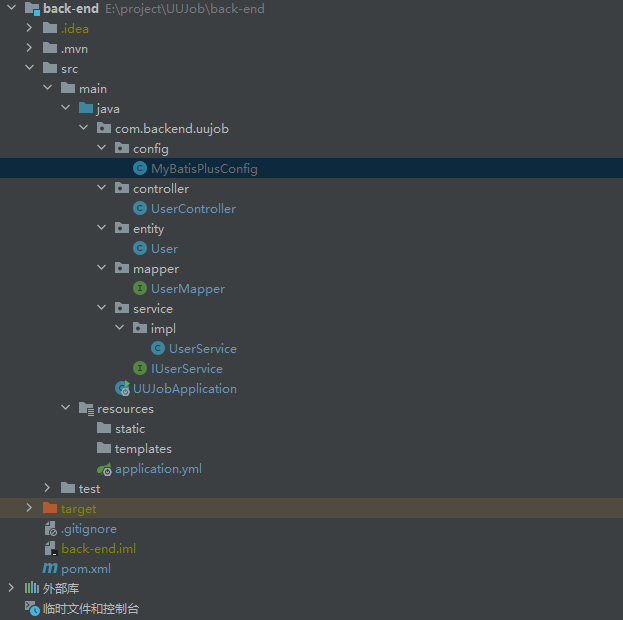Click the application.yml config file icon

[x=104, y=469]
